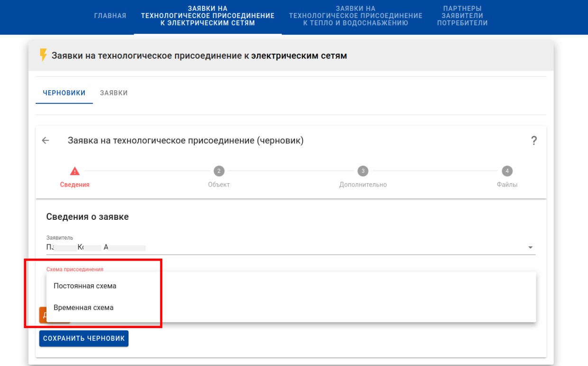The width and height of the screenshot is (588, 366).
Task: Click the yellow lightning bolt icon
Action: (43, 56)
